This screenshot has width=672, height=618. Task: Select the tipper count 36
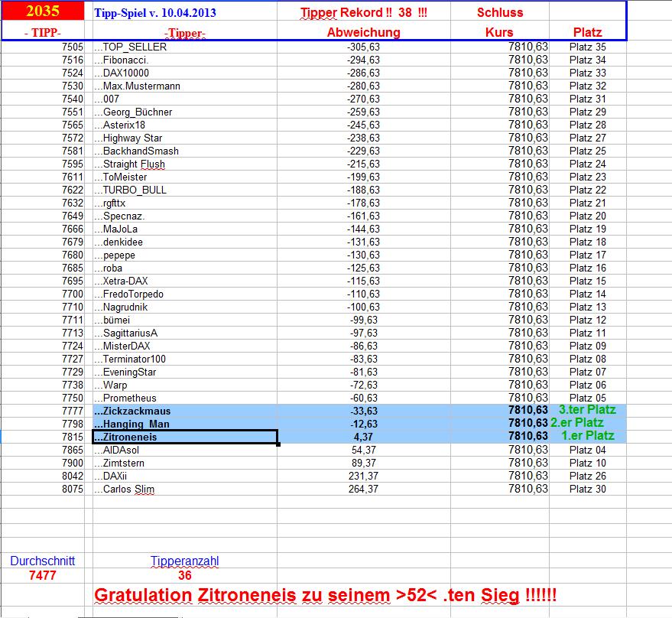tap(185, 575)
